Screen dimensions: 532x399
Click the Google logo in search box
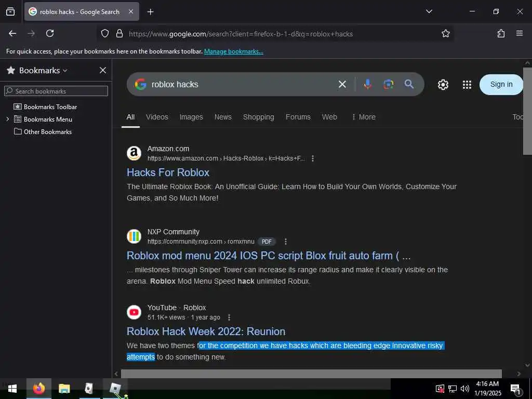click(140, 84)
